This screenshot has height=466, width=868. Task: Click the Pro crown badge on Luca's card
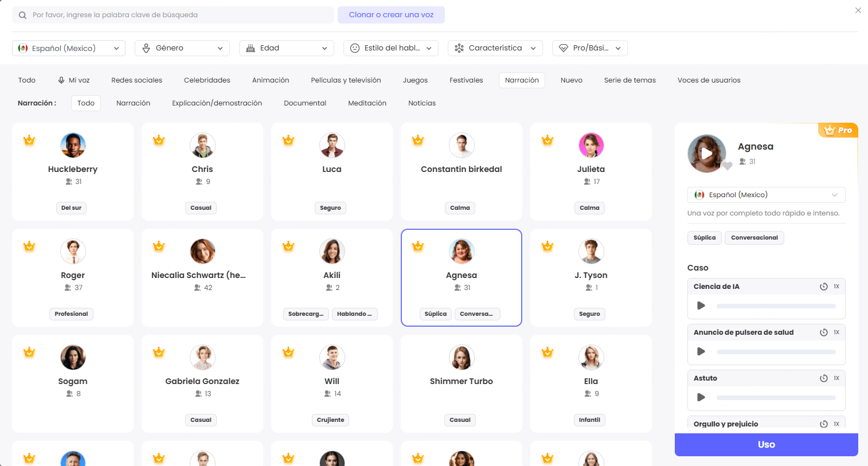[x=288, y=139]
